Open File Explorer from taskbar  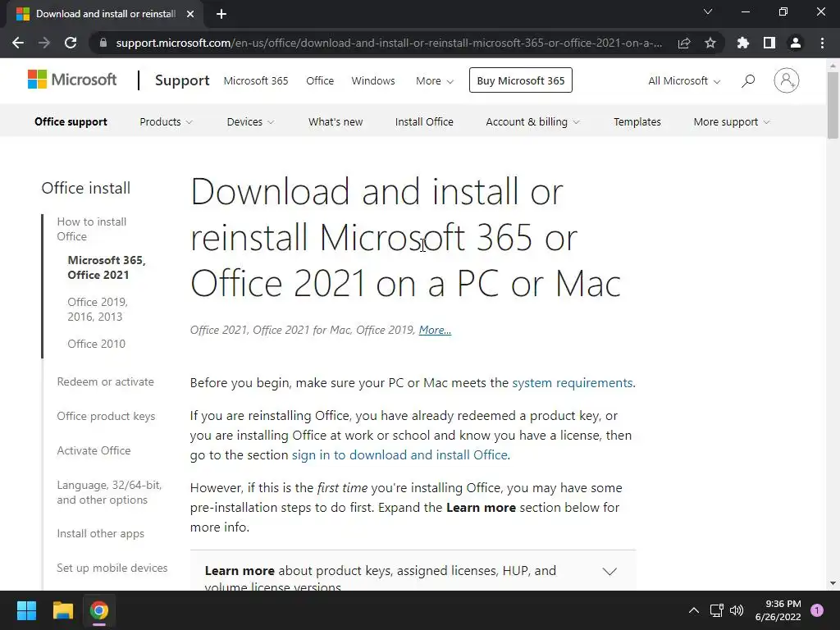[62, 610]
